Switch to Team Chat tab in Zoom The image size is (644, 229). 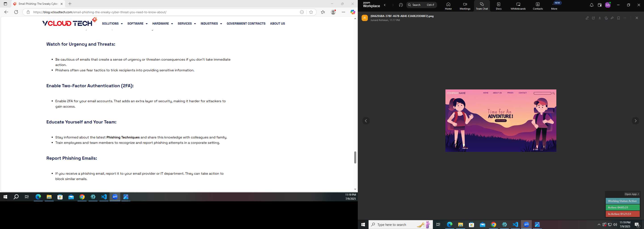point(482,6)
